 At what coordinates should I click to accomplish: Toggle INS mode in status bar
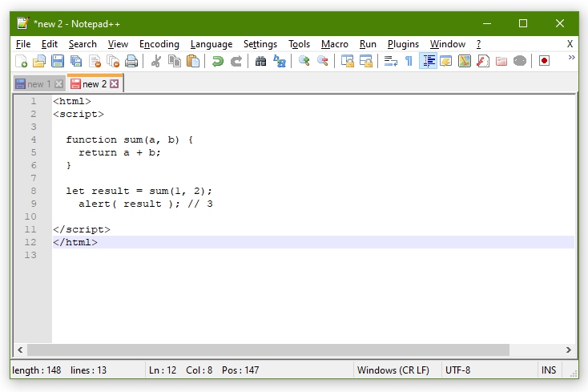pyautogui.click(x=549, y=370)
